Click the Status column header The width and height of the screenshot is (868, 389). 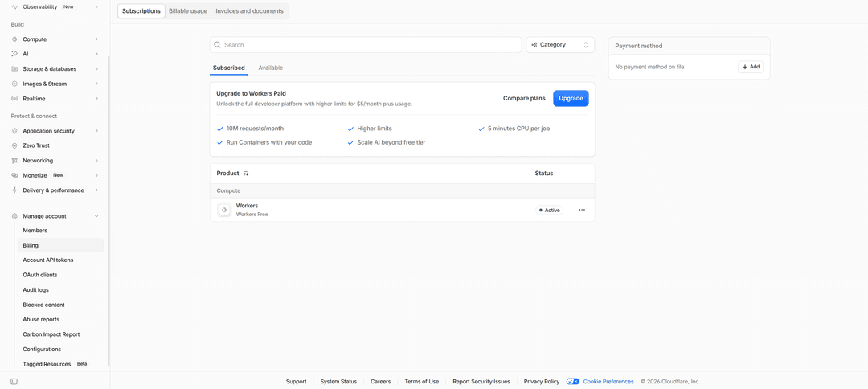[x=543, y=173]
